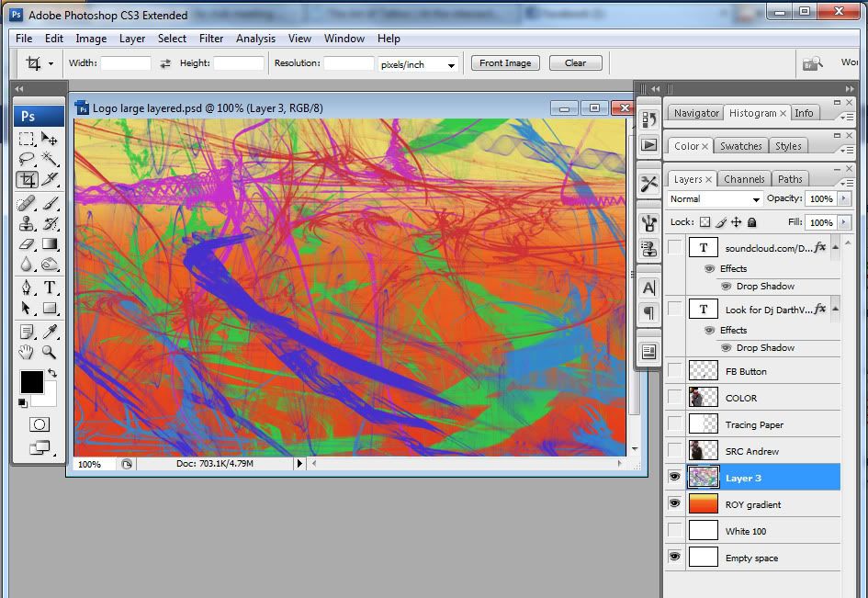This screenshot has height=598, width=868.
Task: Select the Pen tool
Action: click(x=27, y=288)
